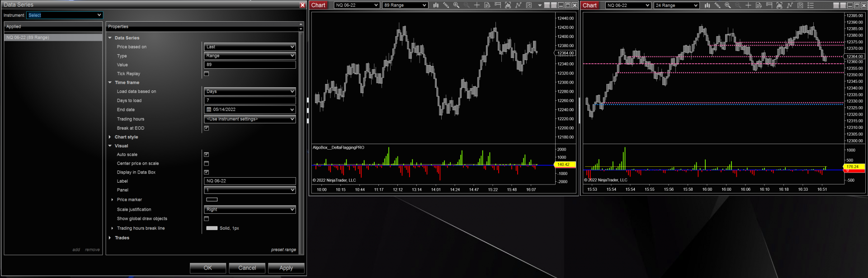Image resolution: width=868 pixels, height=278 pixels.
Task: Open bar type selector in 24 Range chart
Action: [x=707, y=5]
